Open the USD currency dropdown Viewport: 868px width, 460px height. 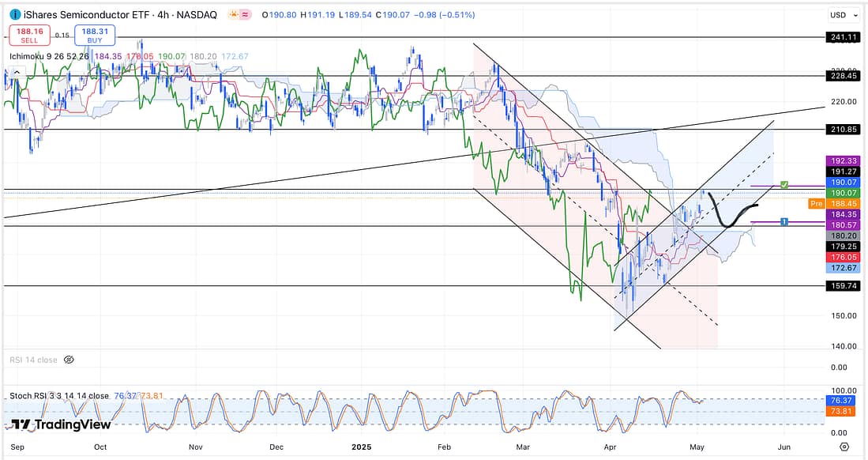coord(843,15)
